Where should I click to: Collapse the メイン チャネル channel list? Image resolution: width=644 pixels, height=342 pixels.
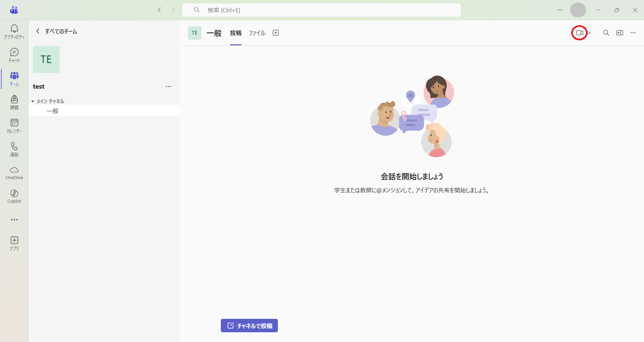(33, 101)
